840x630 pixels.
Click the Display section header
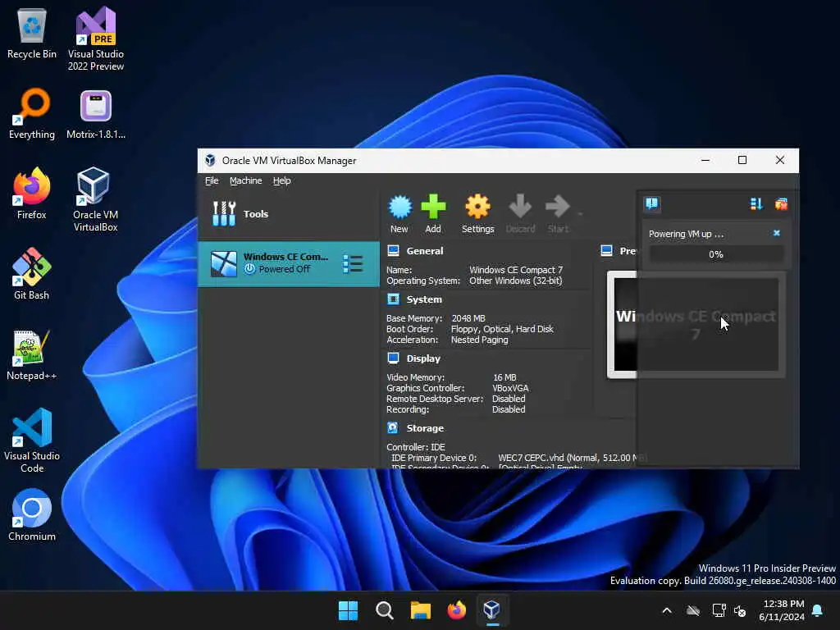click(423, 358)
